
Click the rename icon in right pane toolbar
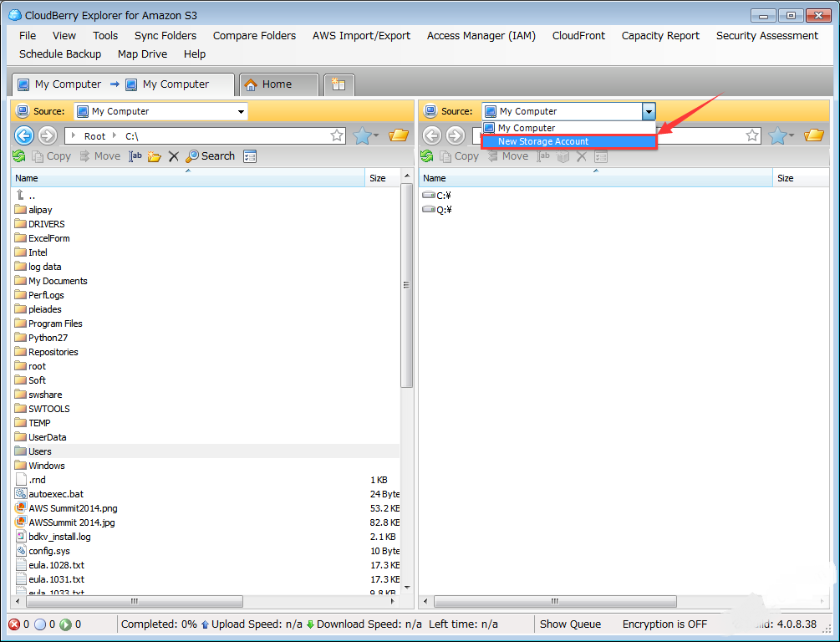[x=542, y=156]
